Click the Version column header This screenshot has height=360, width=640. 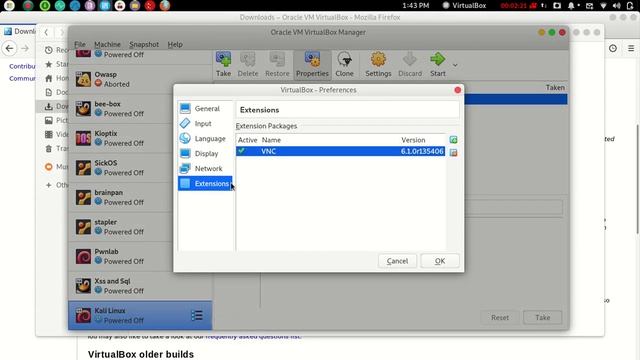point(413,140)
